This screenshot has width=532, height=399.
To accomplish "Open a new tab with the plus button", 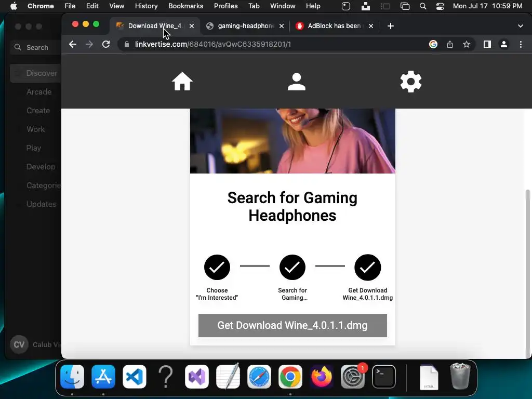I will coord(391,26).
